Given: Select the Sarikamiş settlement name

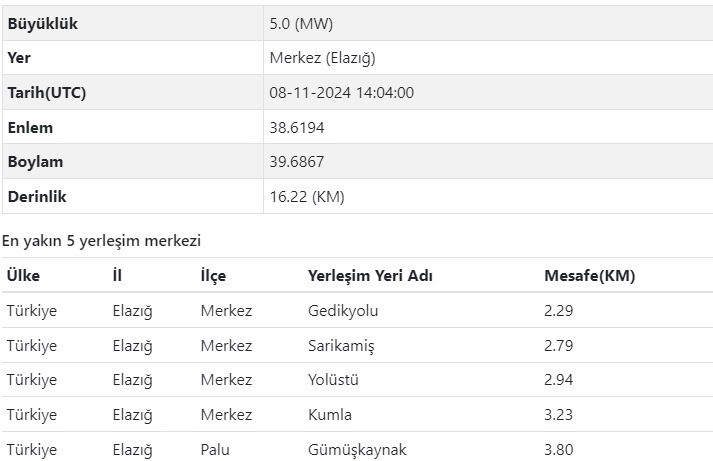Looking at the screenshot, I should pos(341,346).
